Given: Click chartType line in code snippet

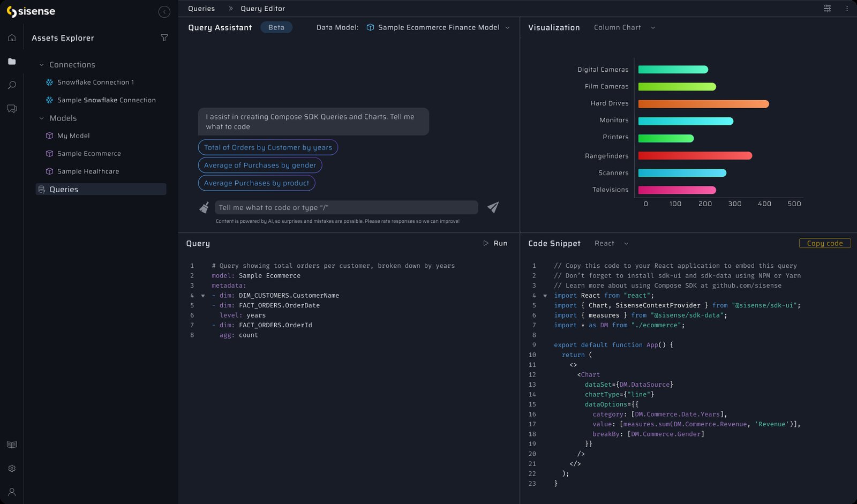Looking at the screenshot, I should [619, 395].
